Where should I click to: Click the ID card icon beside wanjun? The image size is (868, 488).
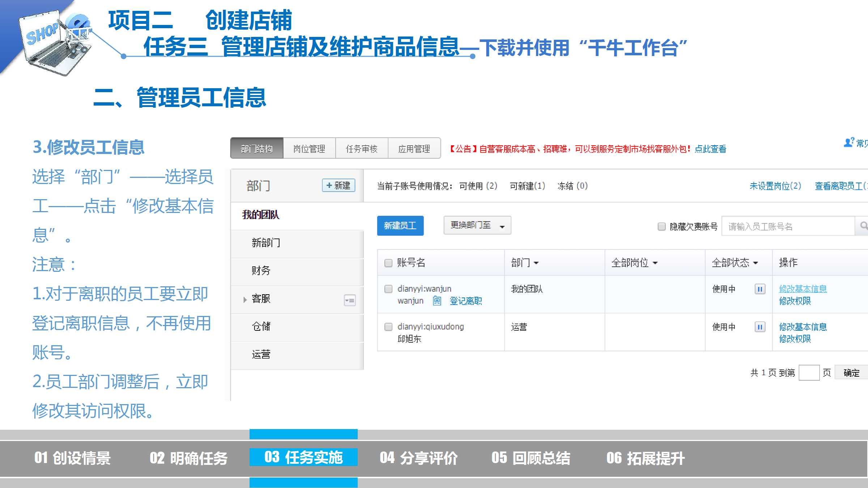[x=437, y=301]
